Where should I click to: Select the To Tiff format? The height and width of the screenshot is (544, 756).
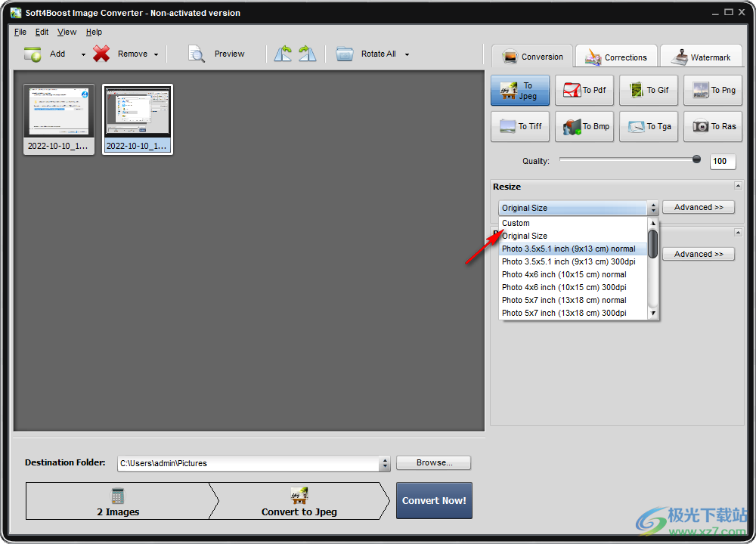[x=520, y=127]
